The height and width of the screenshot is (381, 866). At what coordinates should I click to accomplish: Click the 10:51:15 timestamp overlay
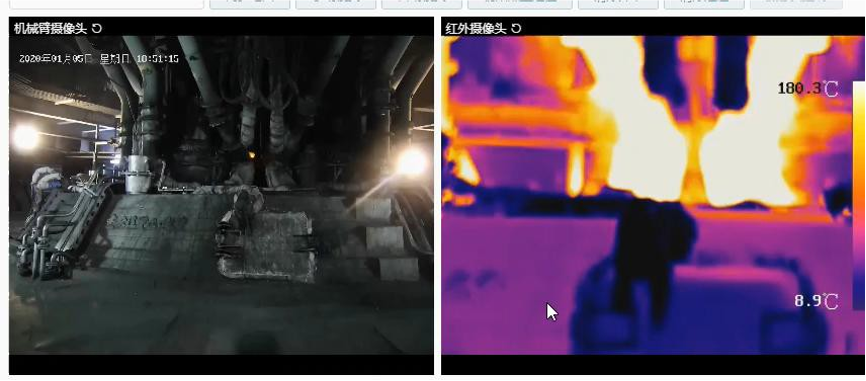(157, 59)
